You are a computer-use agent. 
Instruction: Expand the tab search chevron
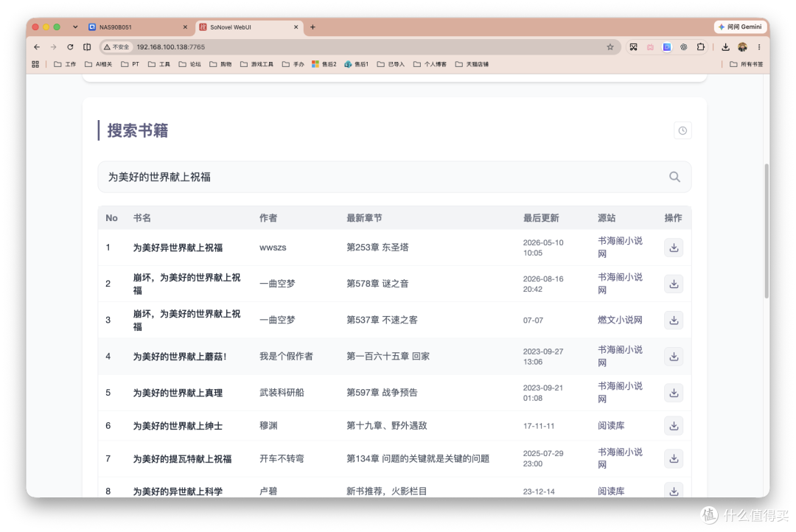pyautogui.click(x=75, y=27)
